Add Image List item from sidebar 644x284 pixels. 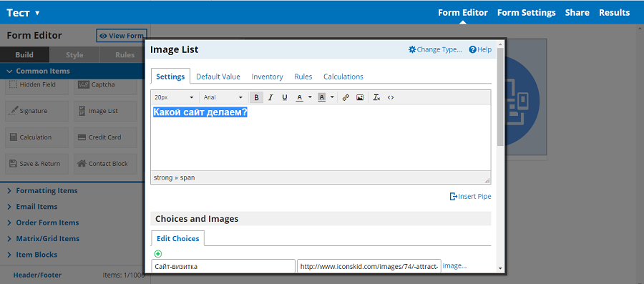[x=105, y=111]
